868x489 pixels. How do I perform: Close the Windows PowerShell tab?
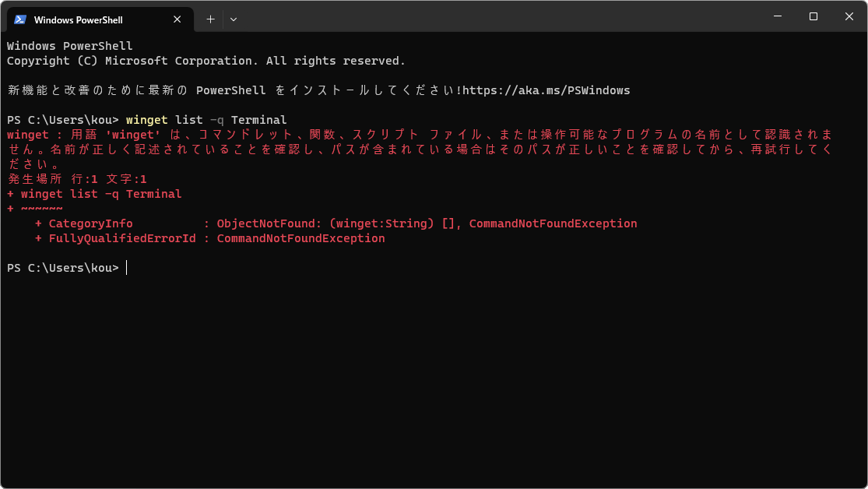tap(177, 19)
